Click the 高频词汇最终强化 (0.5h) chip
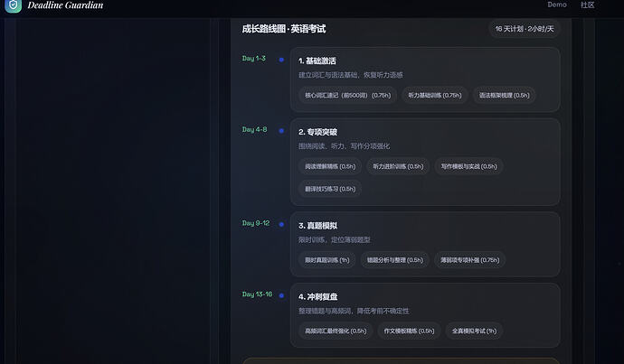The height and width of the screenshot is (364, 624). coord(336,331)
